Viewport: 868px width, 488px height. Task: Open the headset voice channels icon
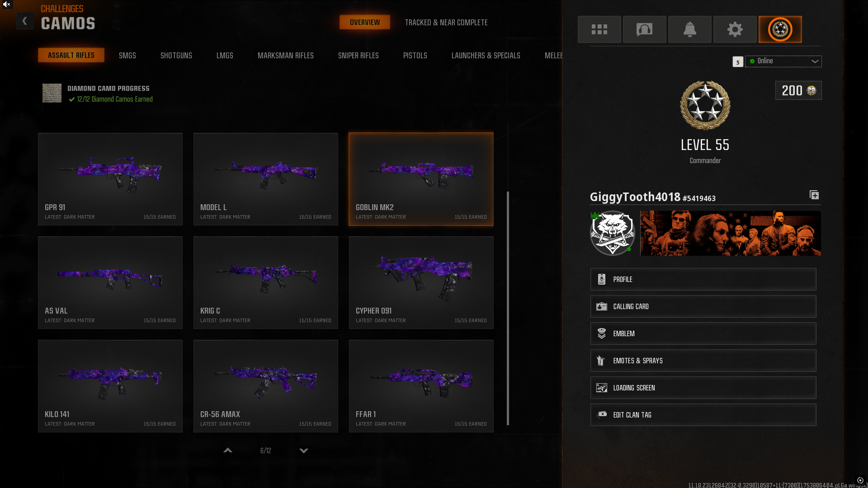[x=644, y=29]
